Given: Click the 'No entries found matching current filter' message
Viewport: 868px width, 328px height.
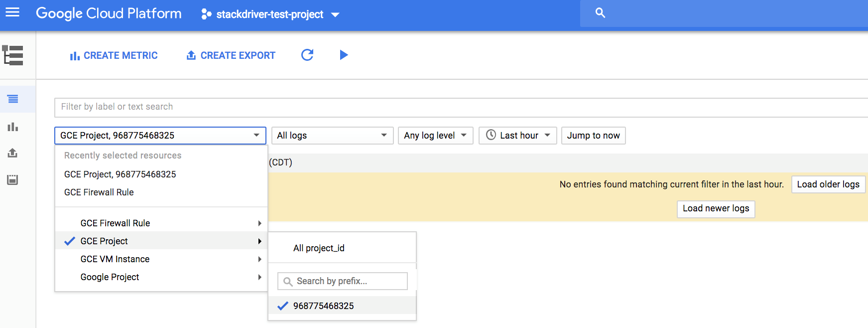Looking at the screenshot, I should pos(671,184).
